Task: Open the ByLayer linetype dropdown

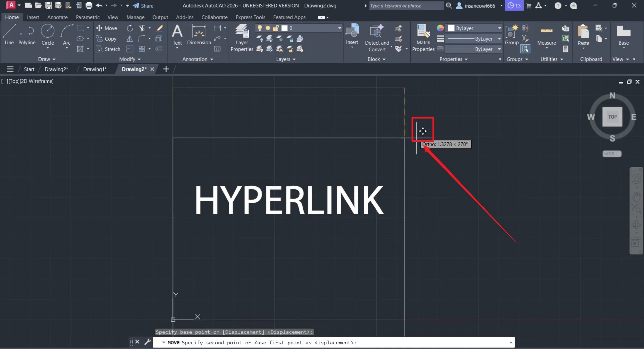Action: coord(499,49)
